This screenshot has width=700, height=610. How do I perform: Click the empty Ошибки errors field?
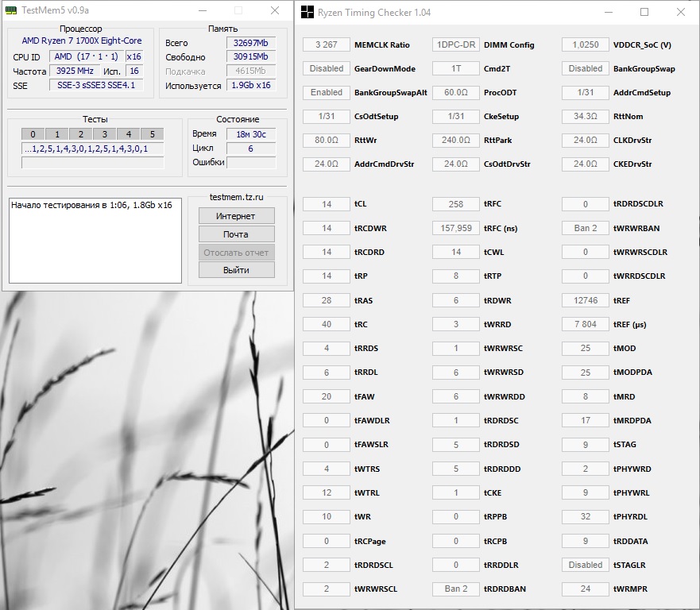tap(251, 163)
